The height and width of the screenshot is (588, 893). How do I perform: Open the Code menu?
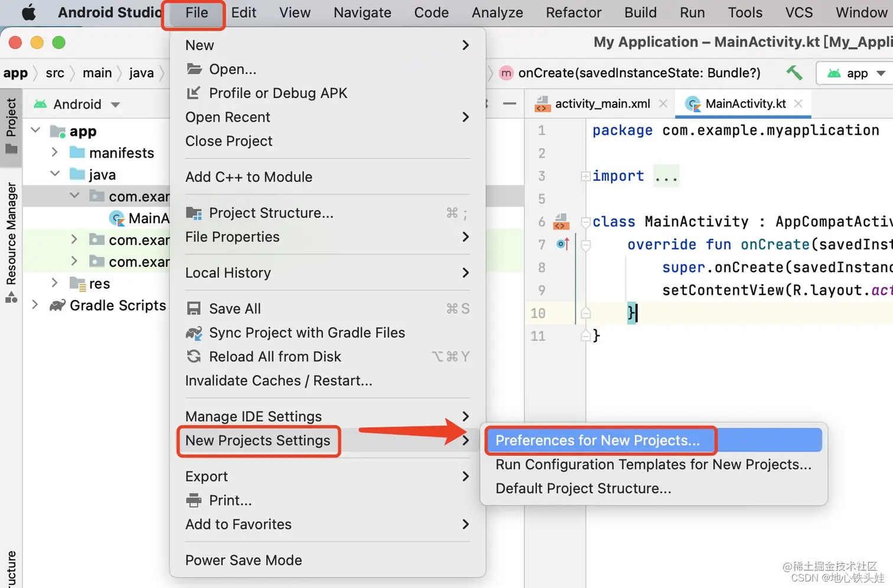[x=431, y=12]
